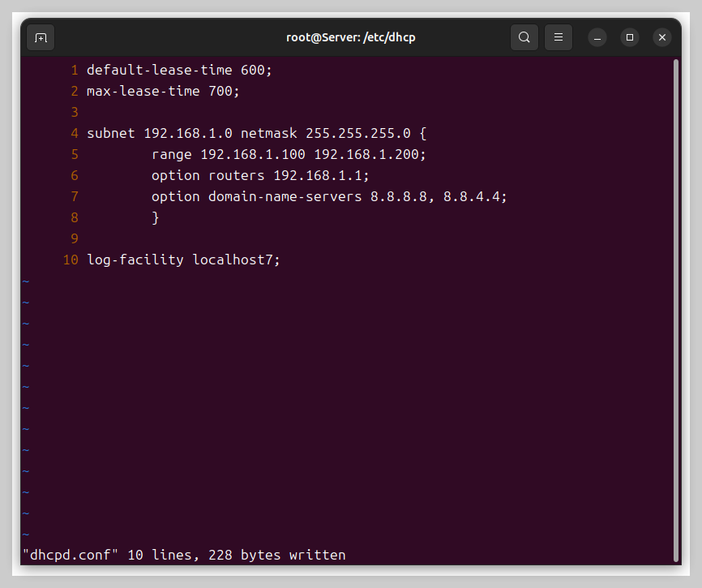Viewport: 702px width, 588px height.
Task: Click the word 'routers' on line 6
Action: pyautogui.click(x=237, y=175)
